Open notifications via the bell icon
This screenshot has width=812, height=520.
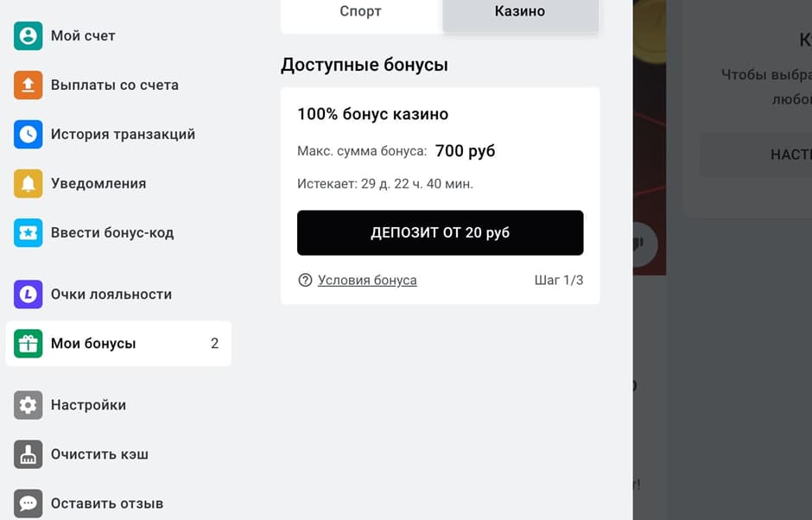27,183
